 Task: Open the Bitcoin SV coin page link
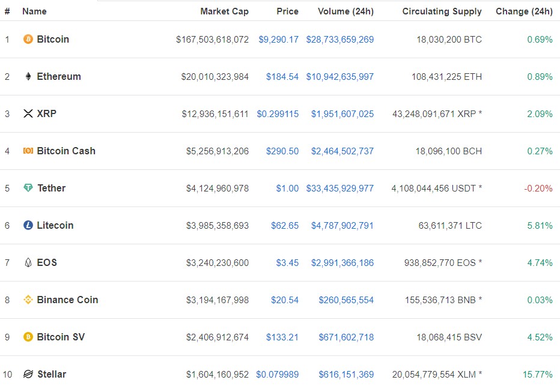pos(61,337)
